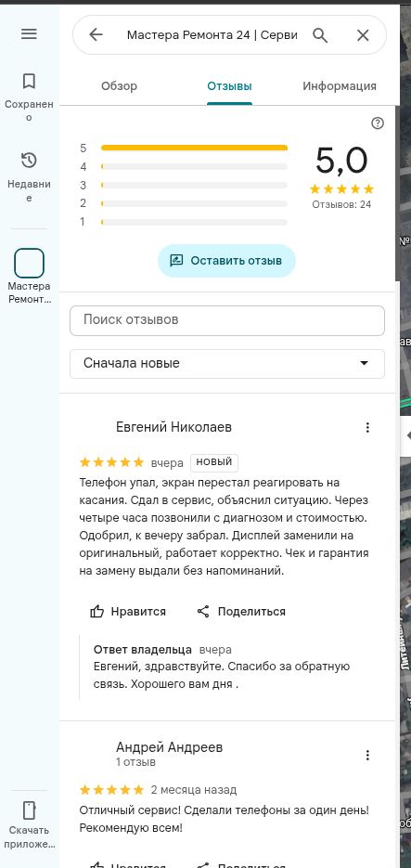Open the hamburger menu icon
Image resolution: width=411 pixels, height=868 pixels.
click(x=29, y=33)
